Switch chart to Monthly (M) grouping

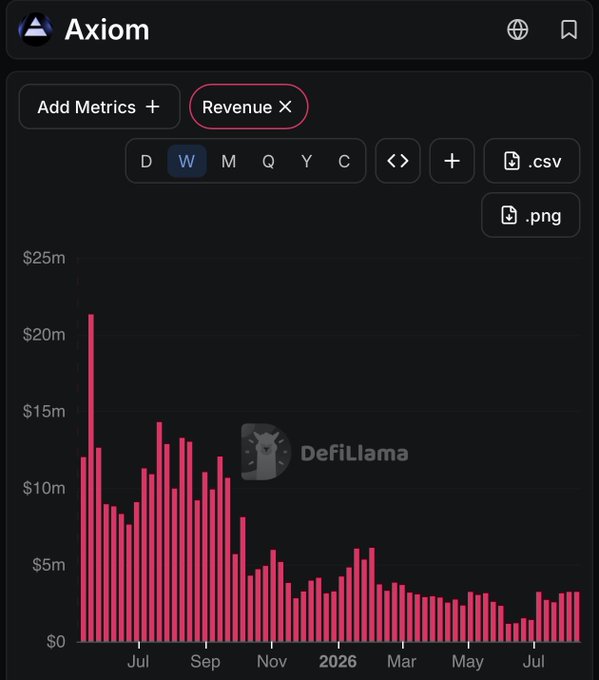229,161
